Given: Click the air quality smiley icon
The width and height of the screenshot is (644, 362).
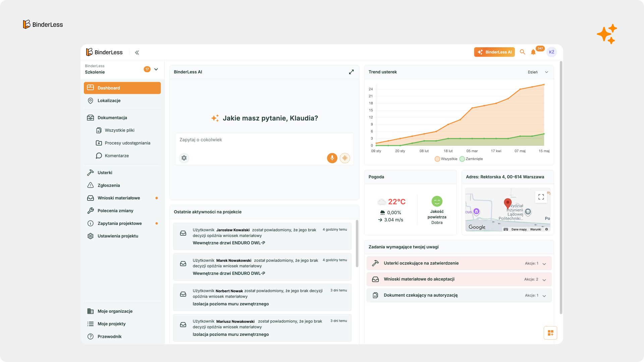Looking at the screenshot, I should coord(437,201).
